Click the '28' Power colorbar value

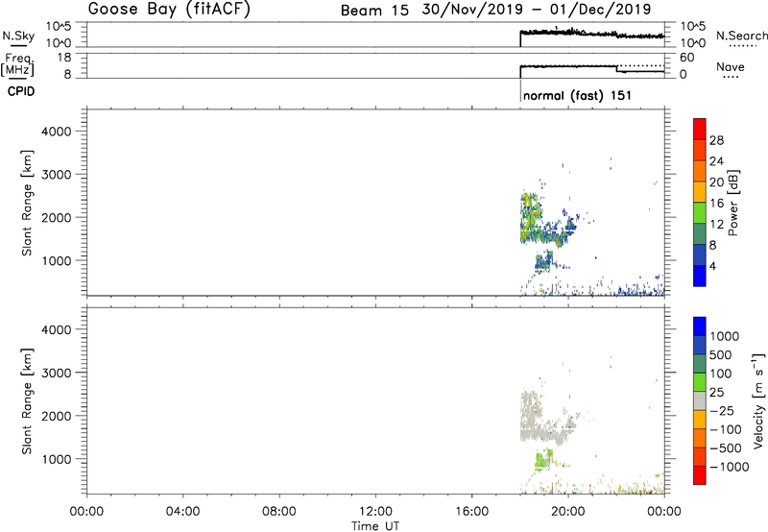pyautogui.click(x=716, y=140)
